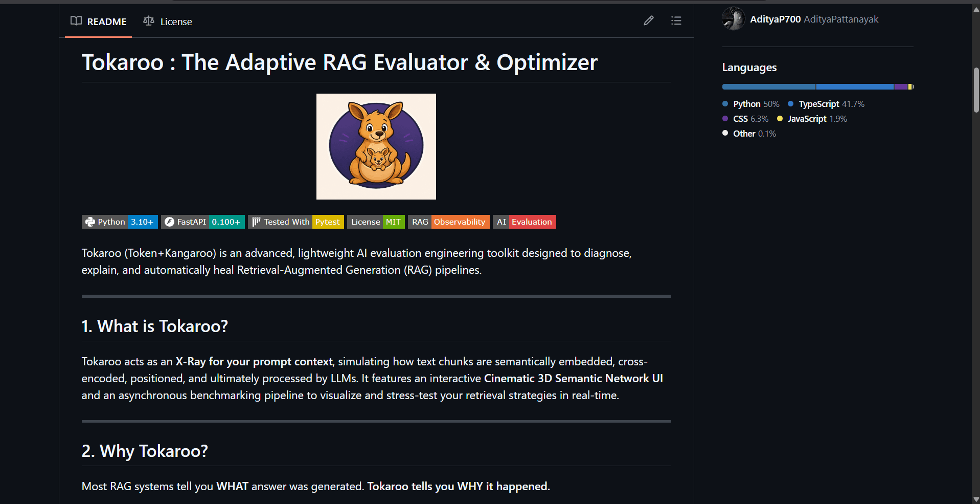This screenshot has width=980, height=504.
Task: Select Python 50% language link
Action: 751,104
